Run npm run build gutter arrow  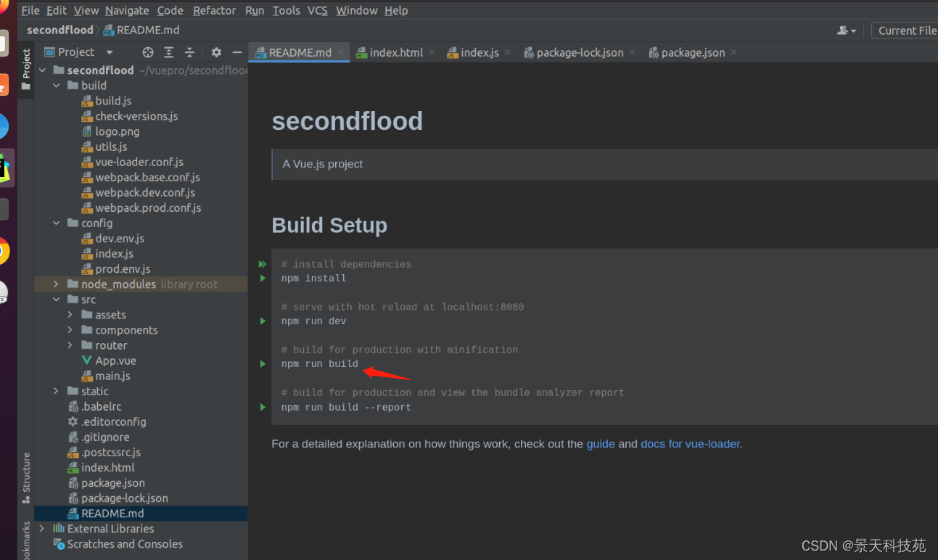click(263, 363)
